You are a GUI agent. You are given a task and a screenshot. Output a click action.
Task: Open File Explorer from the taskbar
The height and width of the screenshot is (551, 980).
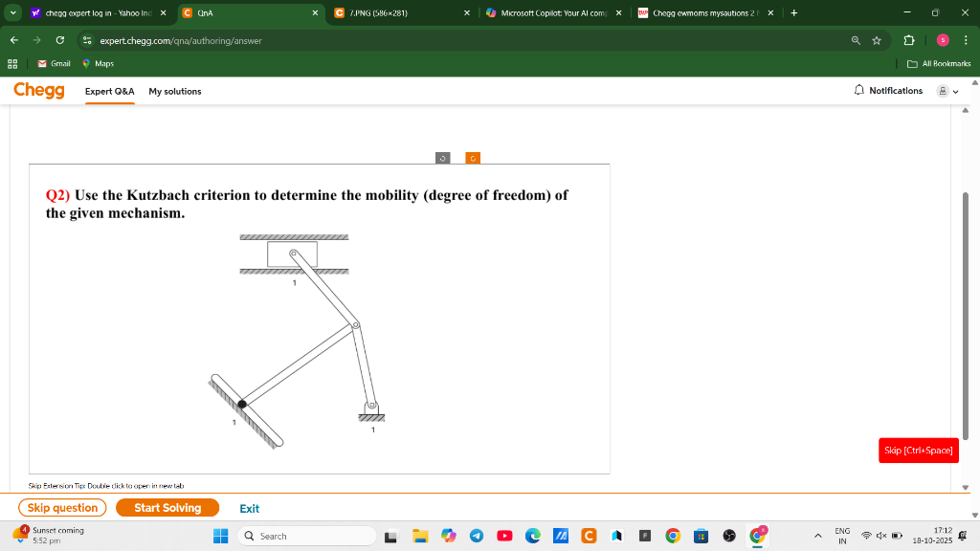coord(420,536)
